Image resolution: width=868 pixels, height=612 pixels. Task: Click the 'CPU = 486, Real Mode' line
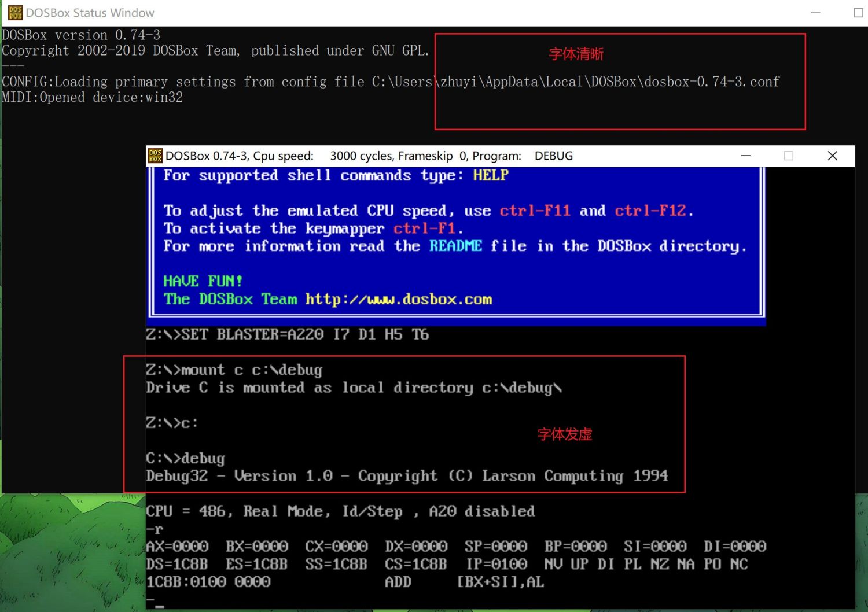340,511
